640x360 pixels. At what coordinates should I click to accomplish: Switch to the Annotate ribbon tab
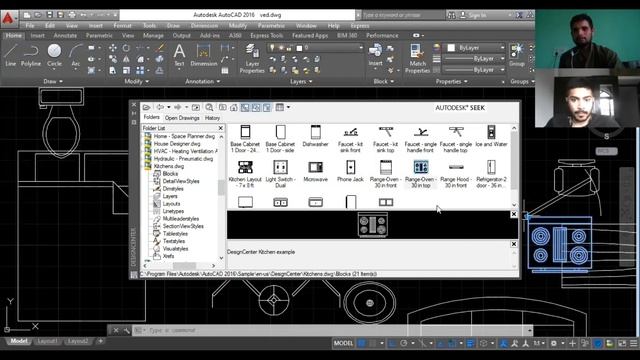tap(65, 36)
